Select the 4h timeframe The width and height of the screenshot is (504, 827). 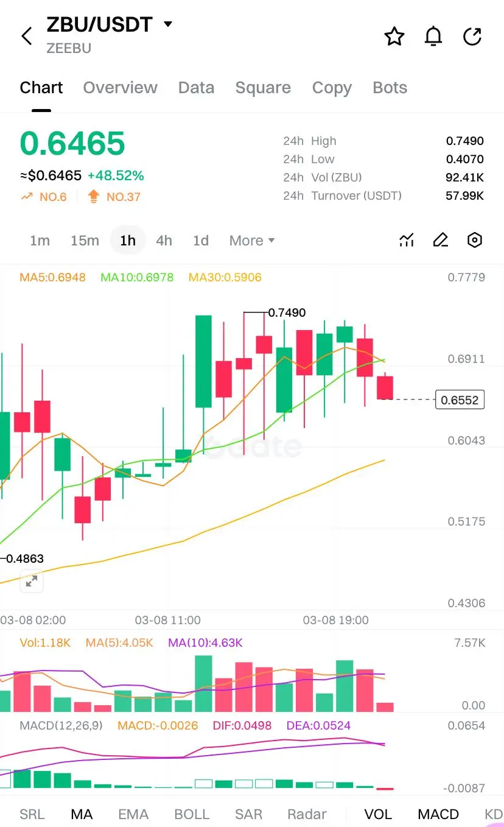tap(164, 241)
